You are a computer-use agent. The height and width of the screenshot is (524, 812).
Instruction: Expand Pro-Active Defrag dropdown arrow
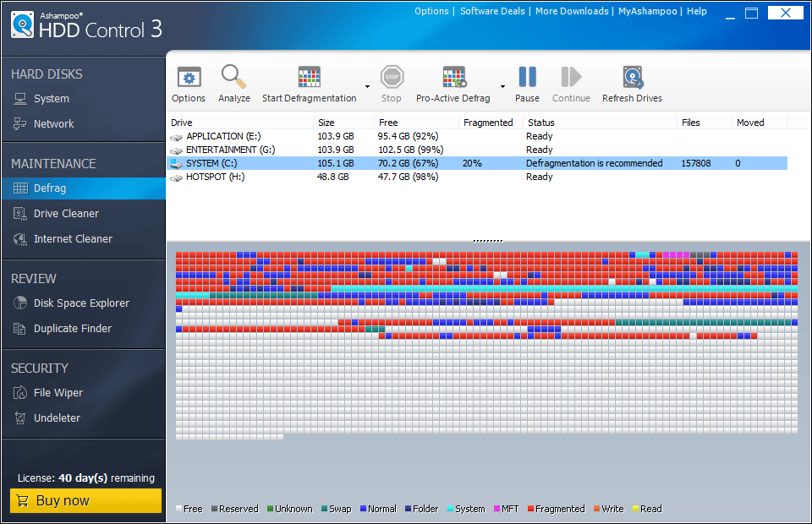pos(502,86)
